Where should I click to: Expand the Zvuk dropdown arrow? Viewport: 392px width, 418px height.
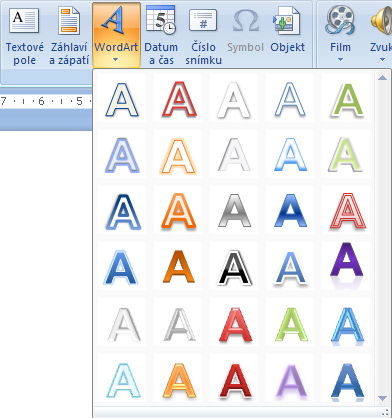click(x=382, y=60)
